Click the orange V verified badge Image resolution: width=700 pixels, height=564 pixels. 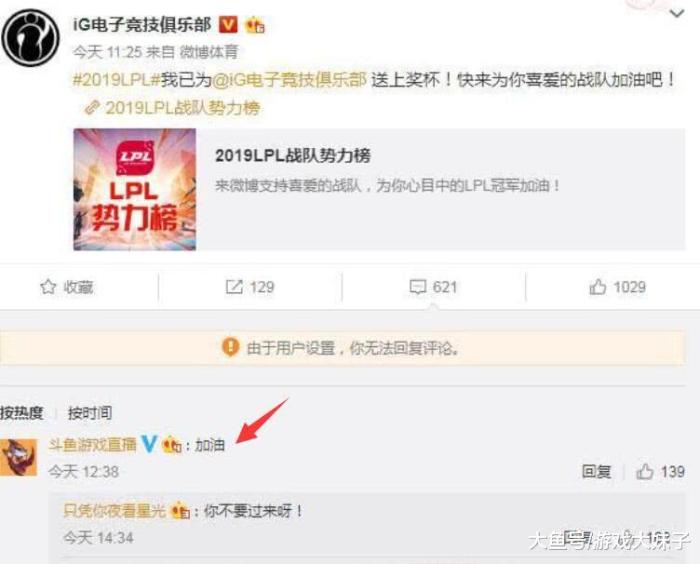[x=228, y=25]
